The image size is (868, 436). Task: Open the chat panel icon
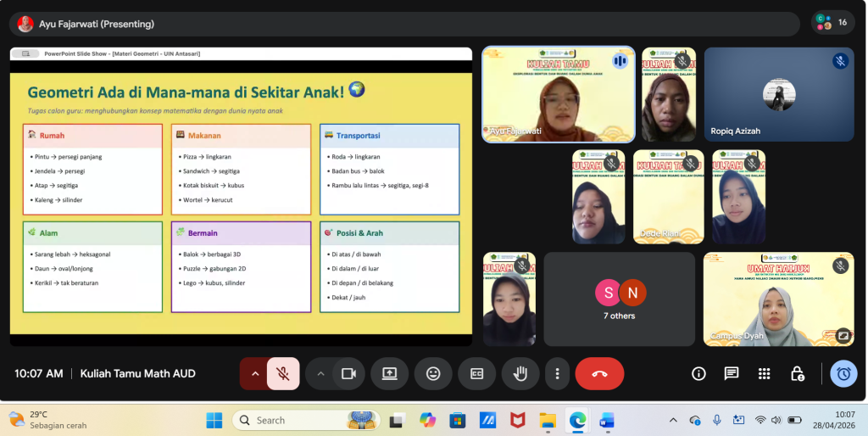click(732, 374)
